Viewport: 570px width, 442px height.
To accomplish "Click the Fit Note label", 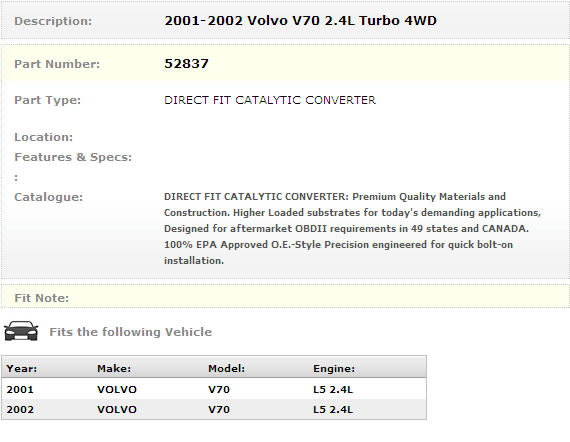I will [41, 298].
